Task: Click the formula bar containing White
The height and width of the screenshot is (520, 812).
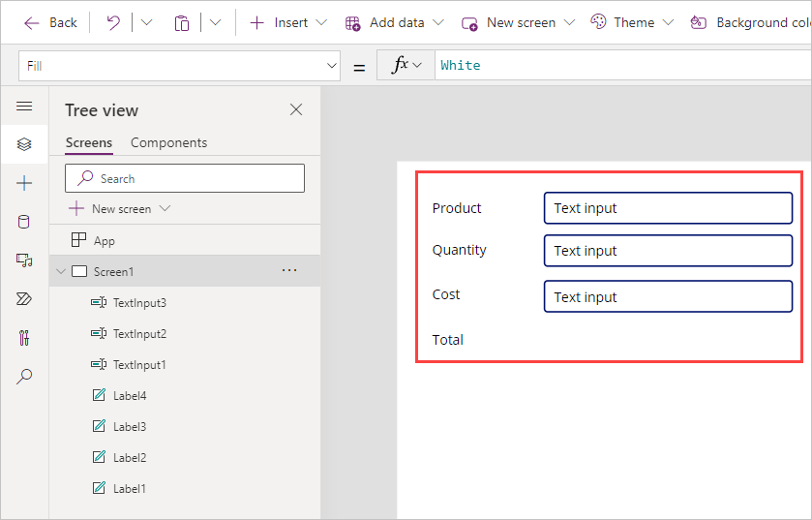Action: pyautogui.click(x=623, y=65)
